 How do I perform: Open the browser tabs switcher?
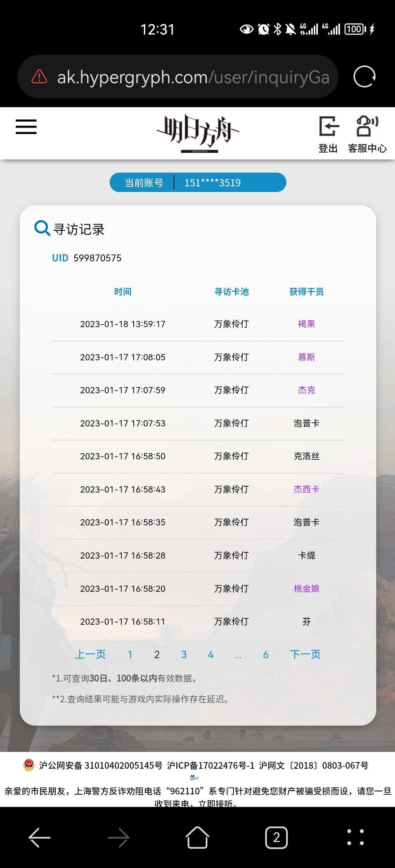click(x=276, y=837)
